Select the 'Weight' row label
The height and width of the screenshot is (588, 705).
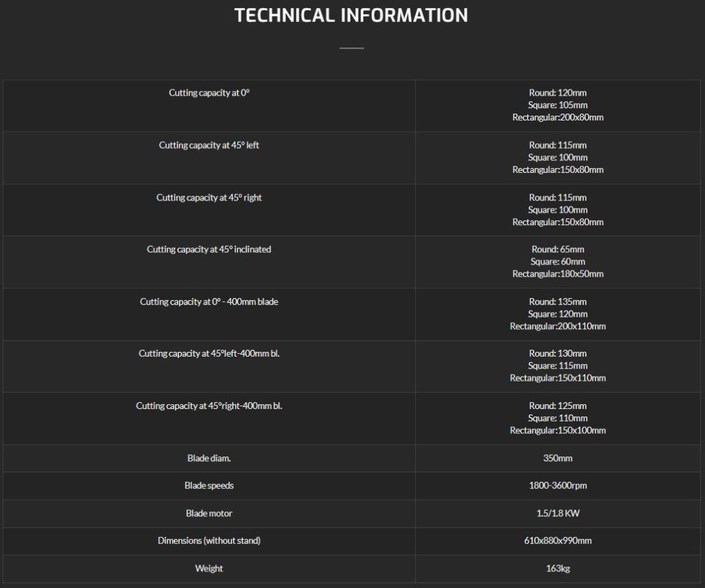pos(209,568)
